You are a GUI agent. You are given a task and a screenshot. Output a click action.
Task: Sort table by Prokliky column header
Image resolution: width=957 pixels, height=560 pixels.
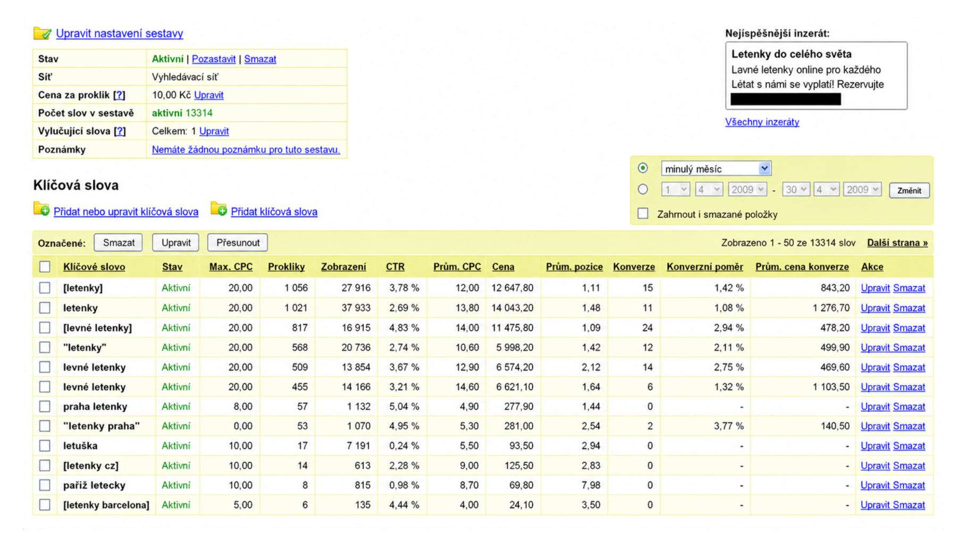click(x=286, y=267)
